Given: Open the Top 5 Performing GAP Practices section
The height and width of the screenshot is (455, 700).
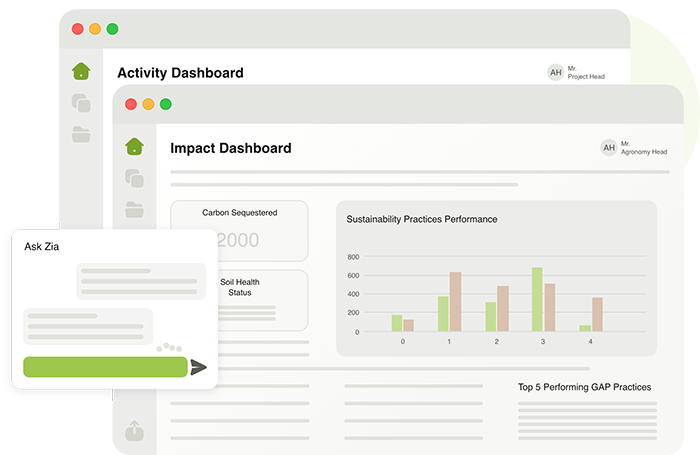Looking at the screenshot, I should [584, 387].
